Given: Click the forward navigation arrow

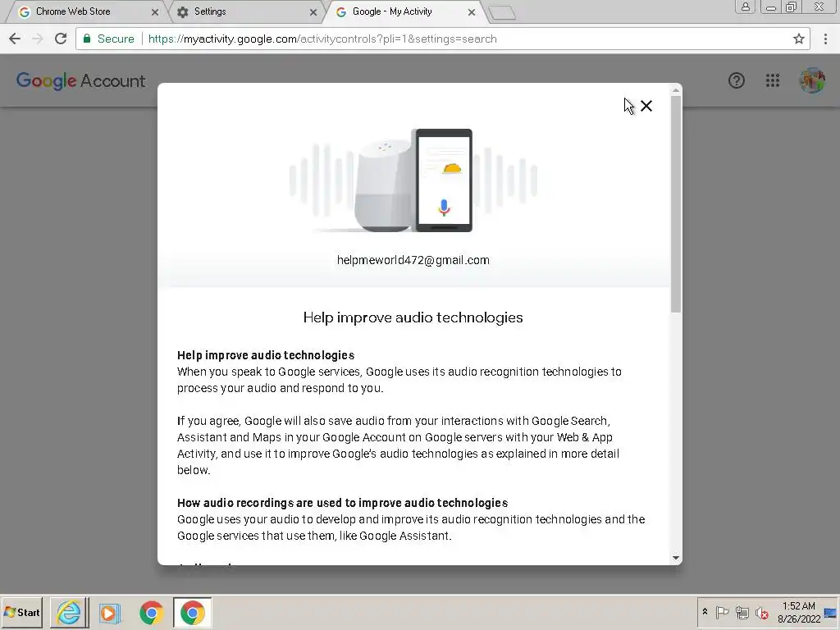Looking at the screenshot, I should point(38,39).
